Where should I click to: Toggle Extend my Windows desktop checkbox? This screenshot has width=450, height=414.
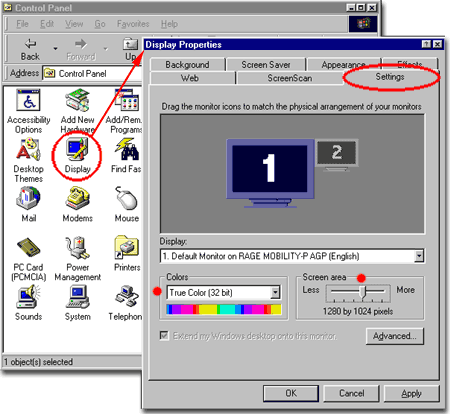(x=164, y=335)
